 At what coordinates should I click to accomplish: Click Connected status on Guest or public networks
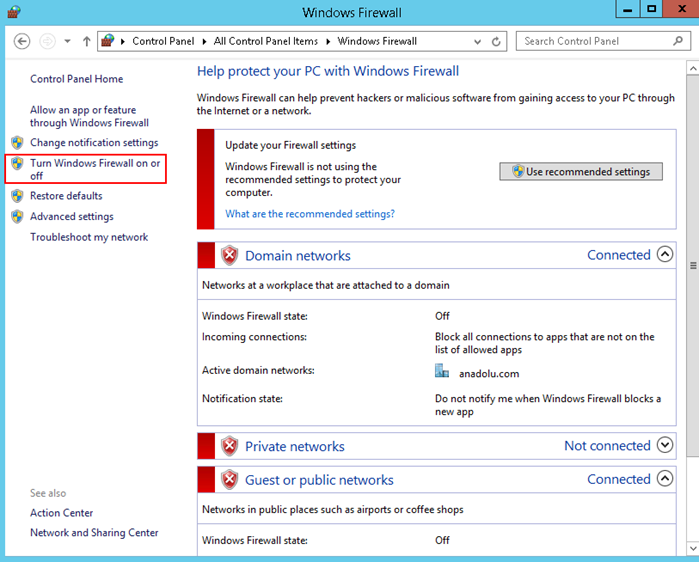(619, 479)
